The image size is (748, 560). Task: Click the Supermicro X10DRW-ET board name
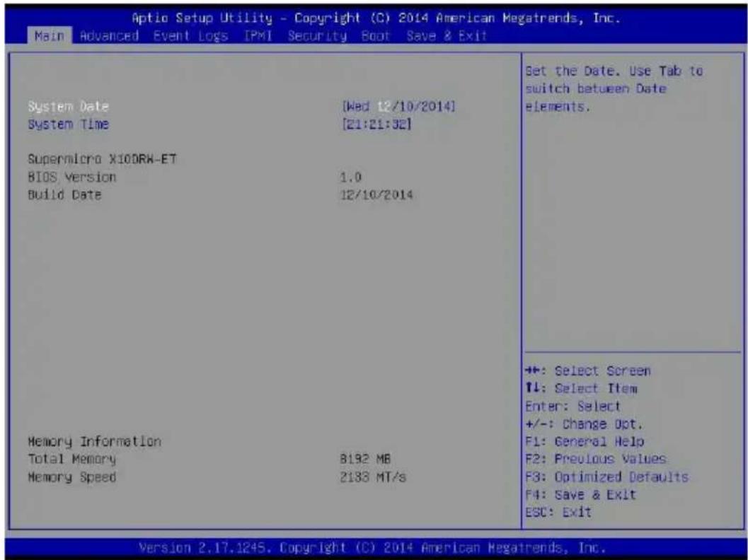[102, 159]
